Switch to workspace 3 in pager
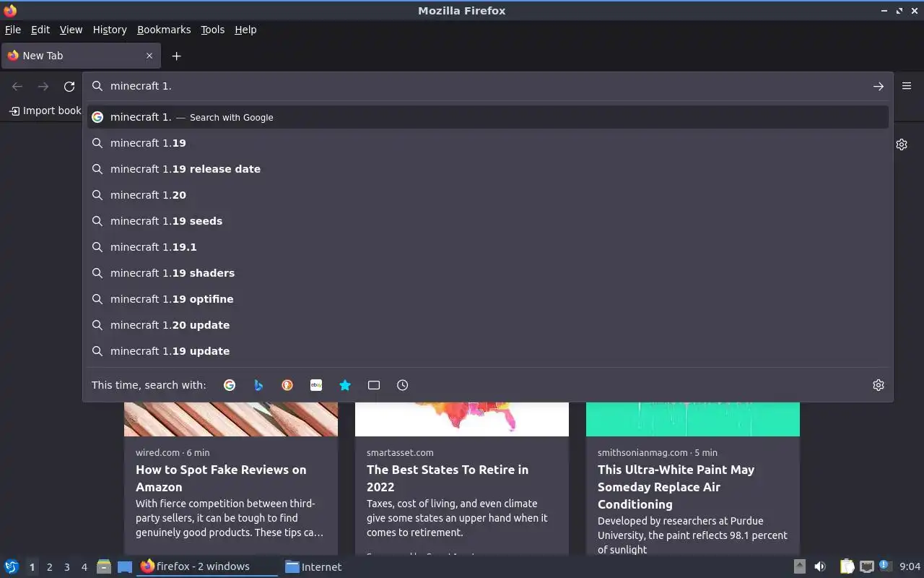This screenshot has width=924, height=578. pyautogui.click(x=66, y=567)
